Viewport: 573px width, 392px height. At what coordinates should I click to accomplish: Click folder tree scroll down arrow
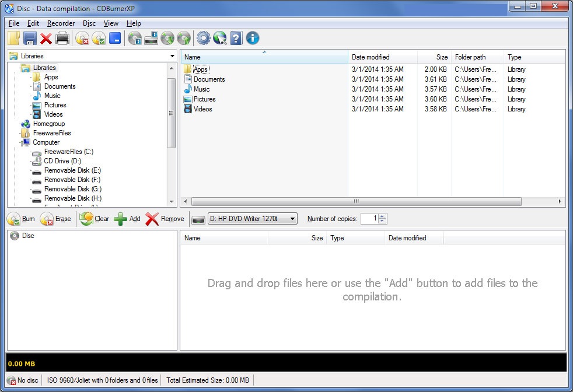pyautogui.click(x=172, y=202)
